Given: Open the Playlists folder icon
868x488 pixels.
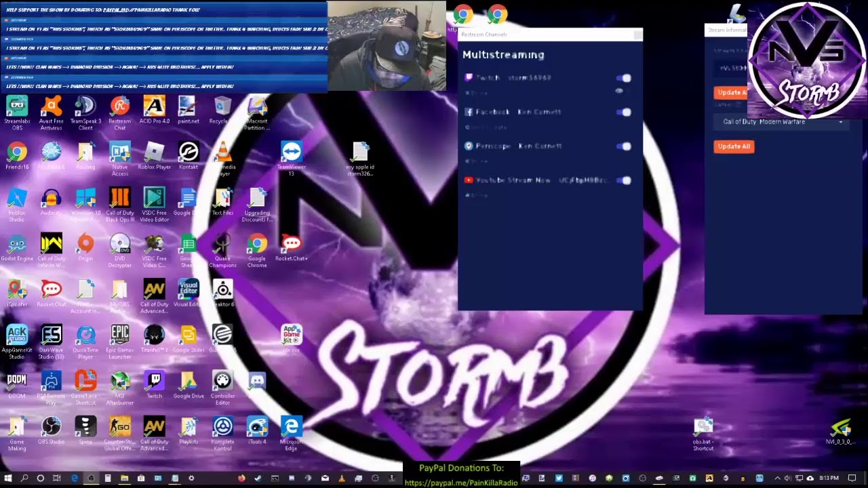Looking at the screenshot, I should 189,431.
